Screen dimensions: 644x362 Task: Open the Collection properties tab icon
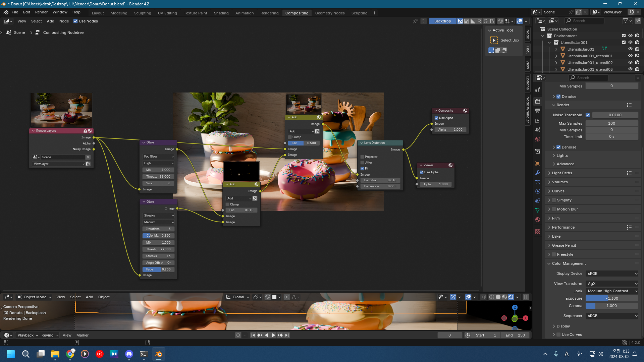pyautogui.click(x=538, y=151)
